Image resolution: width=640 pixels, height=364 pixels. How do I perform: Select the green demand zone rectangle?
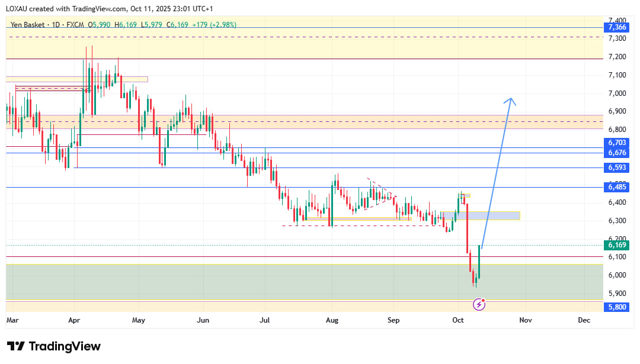[x=237, y=282]
